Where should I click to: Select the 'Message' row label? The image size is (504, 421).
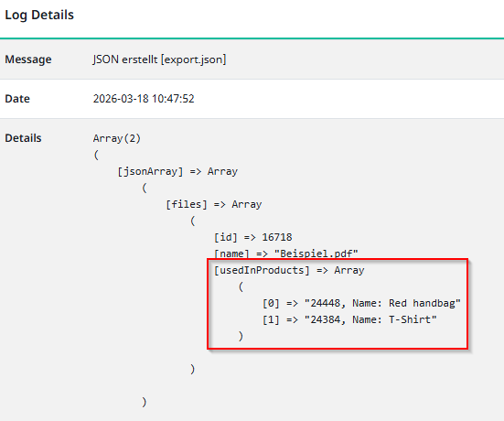tap(28, 59)
